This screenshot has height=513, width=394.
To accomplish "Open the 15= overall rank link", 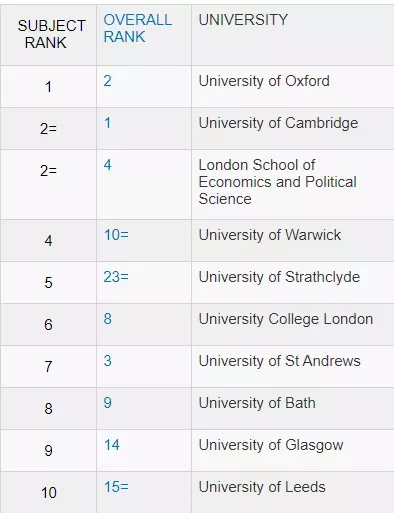I will 116,487.
